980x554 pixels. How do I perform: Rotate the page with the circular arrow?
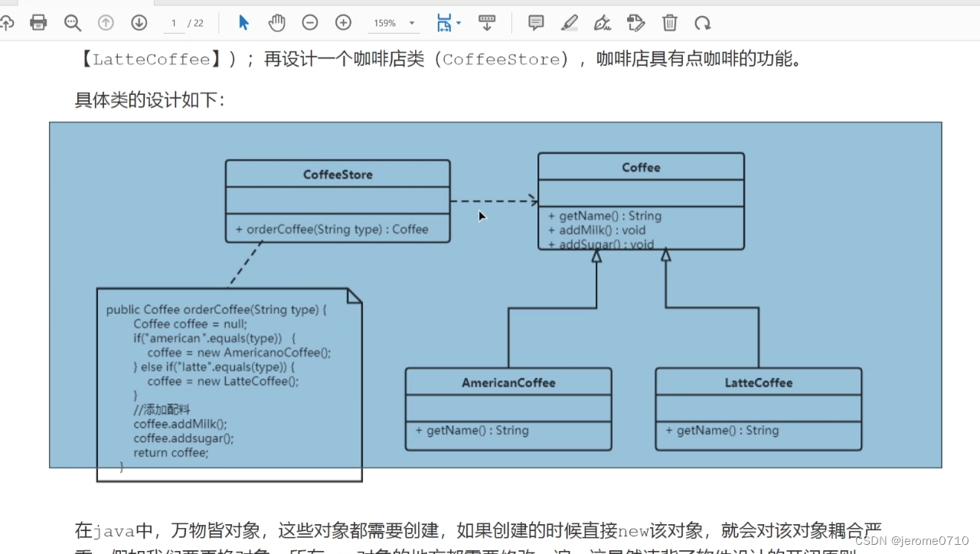pos(703,23)
